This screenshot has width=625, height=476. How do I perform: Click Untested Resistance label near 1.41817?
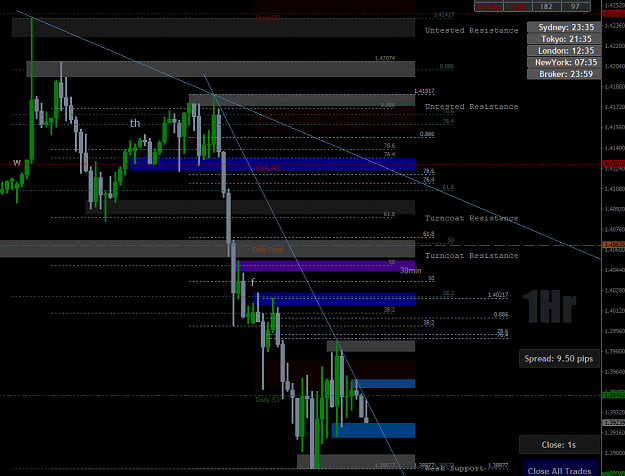[x=472, y=106]
